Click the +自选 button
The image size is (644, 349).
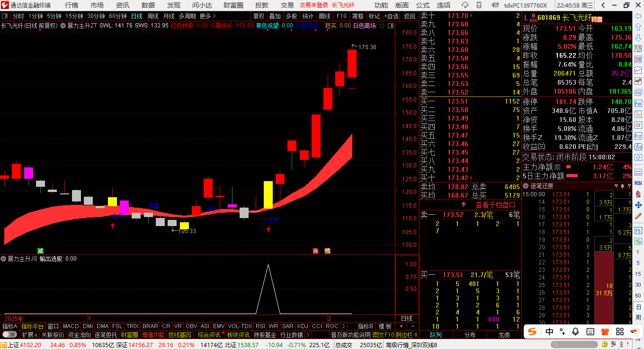pos(391,16)
